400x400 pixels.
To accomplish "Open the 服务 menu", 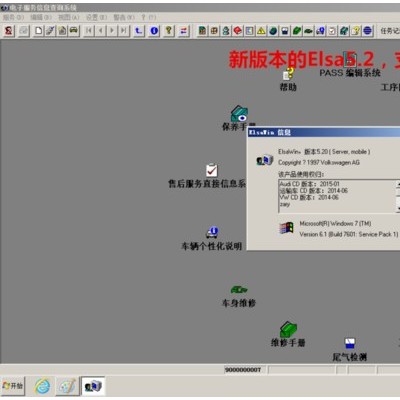I will [13, 17].
